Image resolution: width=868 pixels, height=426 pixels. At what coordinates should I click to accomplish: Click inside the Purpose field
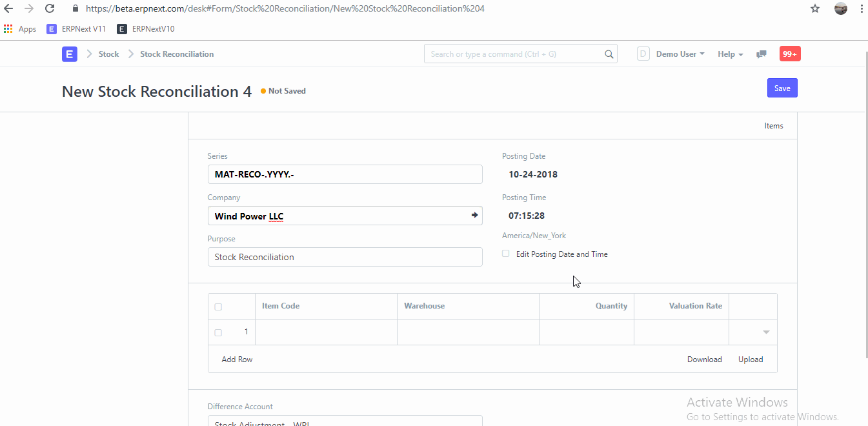point(345,256)
